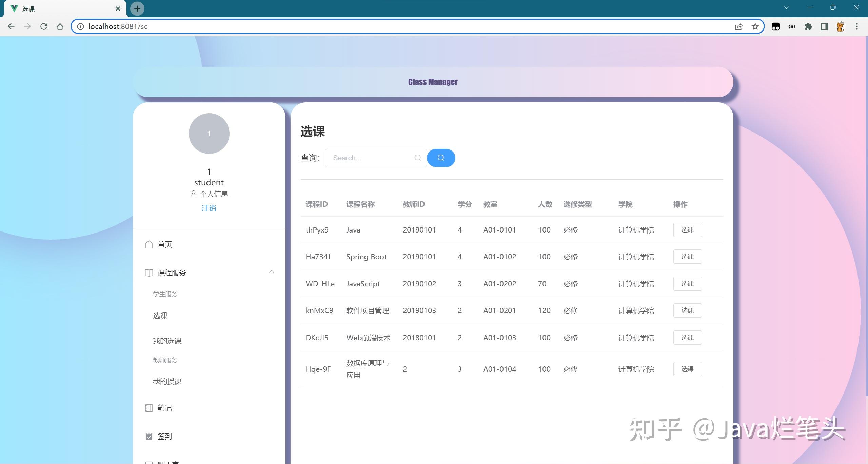Viewport: 868px width, 464px height.
Task: Click the gray user avatar circle
Action: pos(209,134)
